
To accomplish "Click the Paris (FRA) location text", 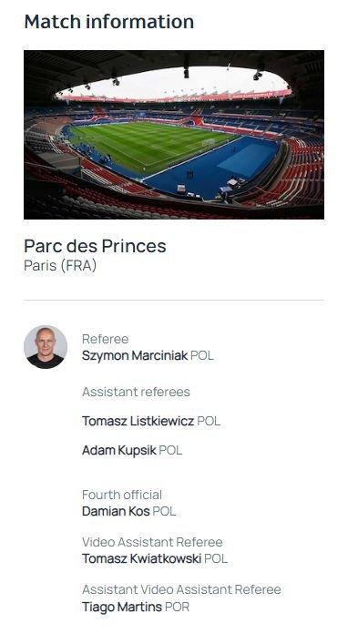I will pos(60,266).
